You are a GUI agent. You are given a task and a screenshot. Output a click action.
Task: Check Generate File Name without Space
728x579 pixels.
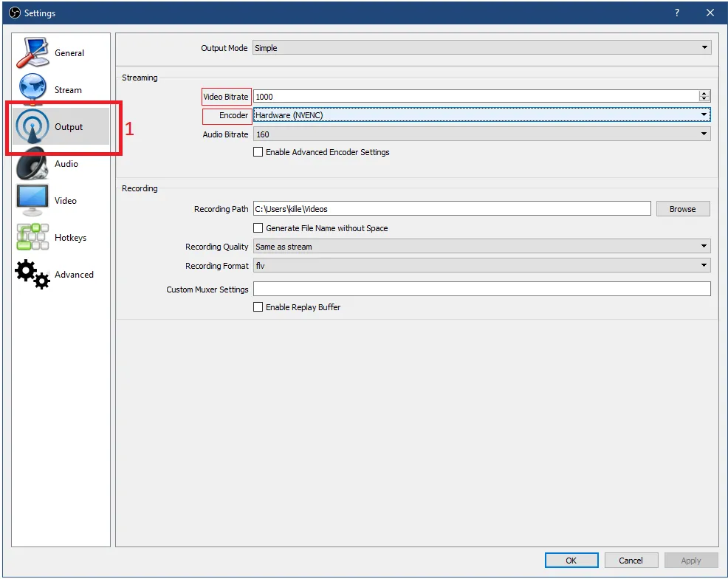258,228
